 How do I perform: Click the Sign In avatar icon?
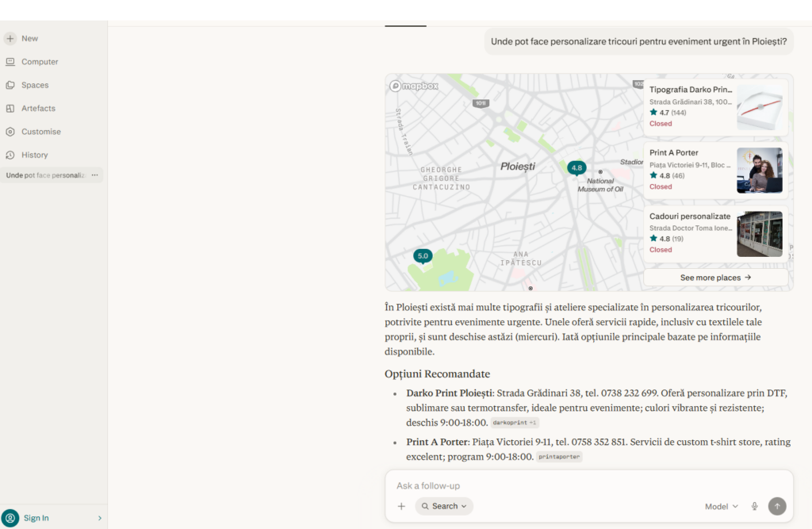tap(10, 518)
